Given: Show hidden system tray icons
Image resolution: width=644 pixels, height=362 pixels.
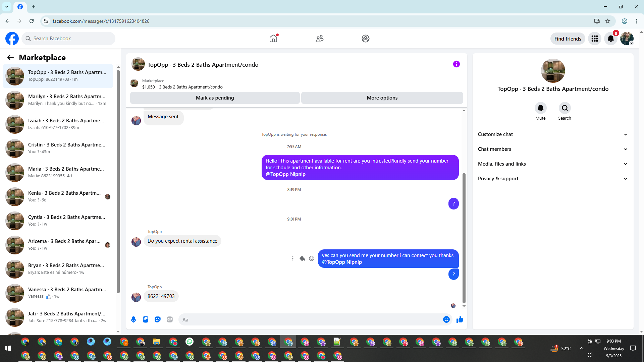Looking at the screenshot, I should point(582,348).
